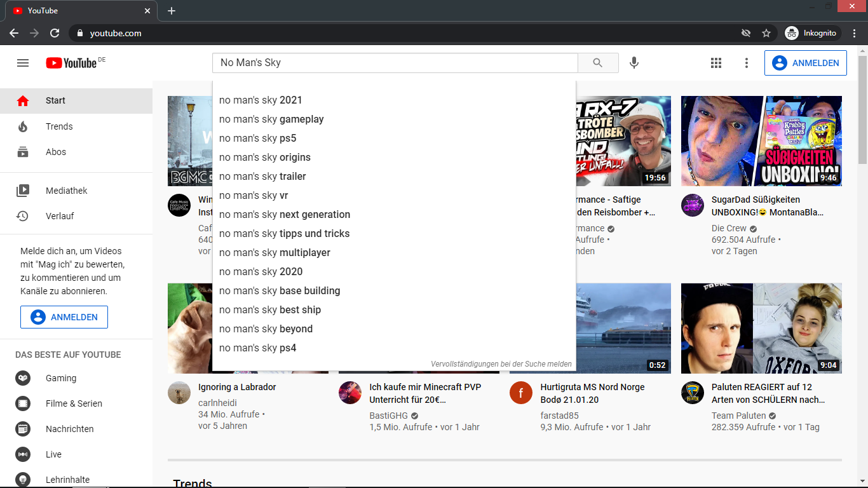Open the Inkognito profile indicator
The height and width of the screenshot is (488, 868).
tap(811, 33)
